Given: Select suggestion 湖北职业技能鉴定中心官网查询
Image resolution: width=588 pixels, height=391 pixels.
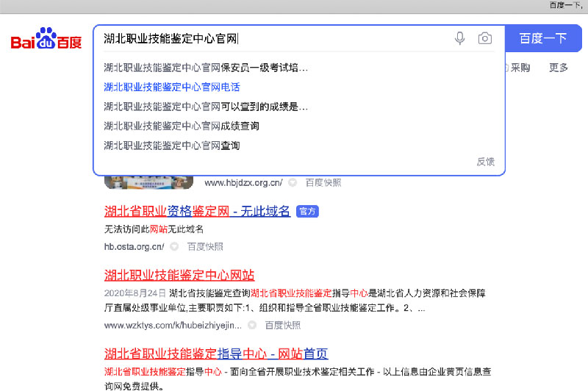Looking at the screenshot, I should pyautogui.click(x=172, y=146).
